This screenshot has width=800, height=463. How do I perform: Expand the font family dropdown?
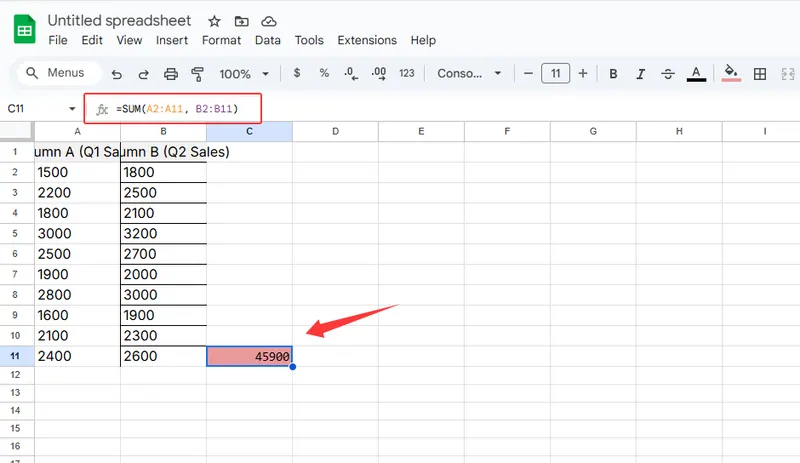point(470,74)
